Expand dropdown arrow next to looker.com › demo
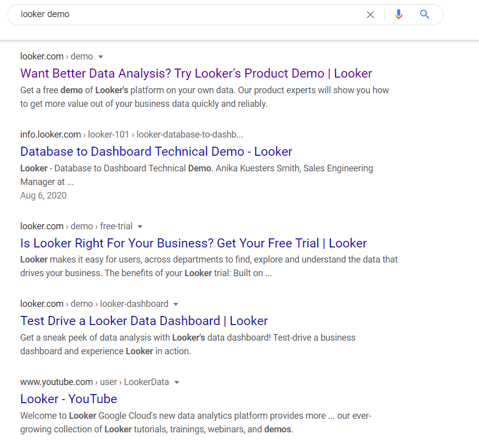Image resolution: width=479 pixels, height=448 pixels. point(101,57)
